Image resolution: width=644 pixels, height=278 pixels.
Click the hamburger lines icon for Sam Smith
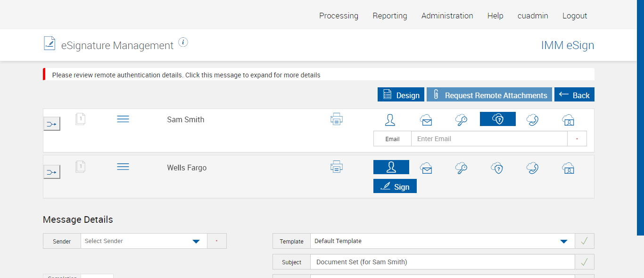tap(123, 119)
